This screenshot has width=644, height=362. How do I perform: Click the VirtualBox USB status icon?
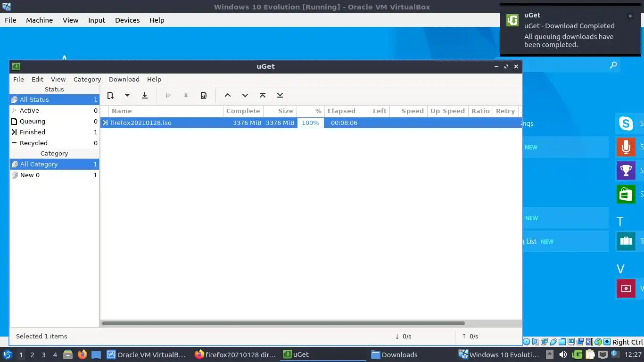pyautogui.click(x=553, y=342)
